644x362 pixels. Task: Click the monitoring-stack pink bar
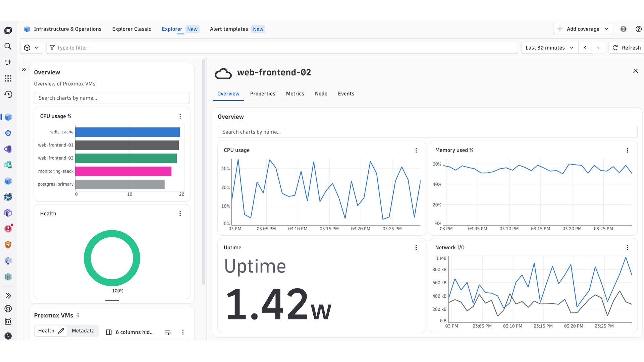123,171
